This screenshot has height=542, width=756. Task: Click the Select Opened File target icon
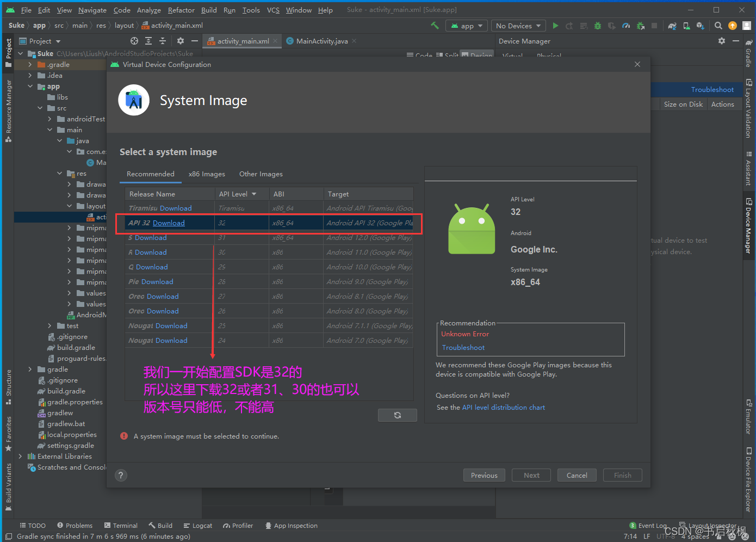tap(134, 41)
